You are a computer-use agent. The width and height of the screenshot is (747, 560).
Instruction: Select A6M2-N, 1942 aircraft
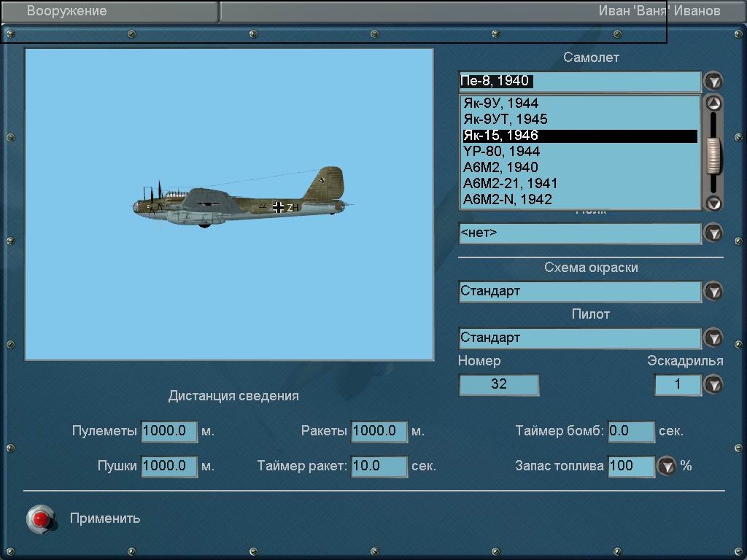click(508, 200)
